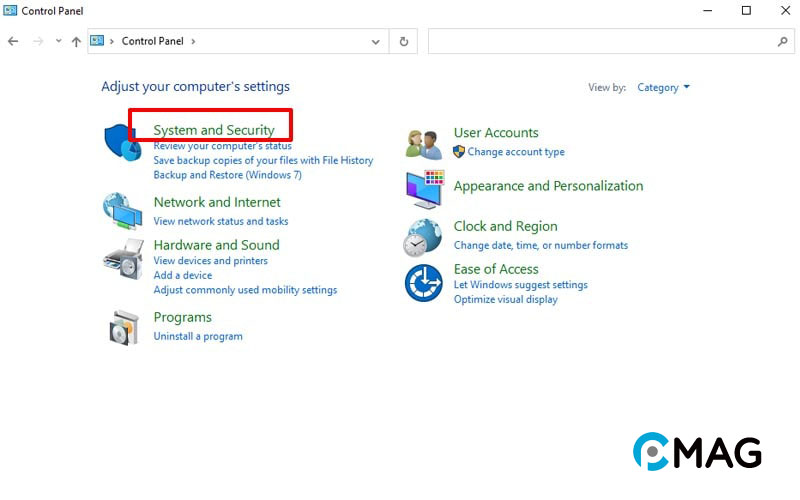Image resolution: width=800 pixels, height=500 pixels.
Task: Click the User Accounts people icon
Action: (x=424, y=143)
